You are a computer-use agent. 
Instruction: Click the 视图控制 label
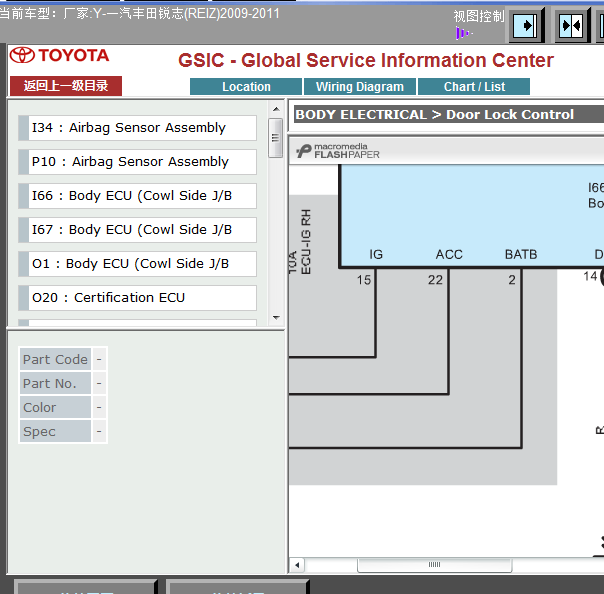pos(479,16)
